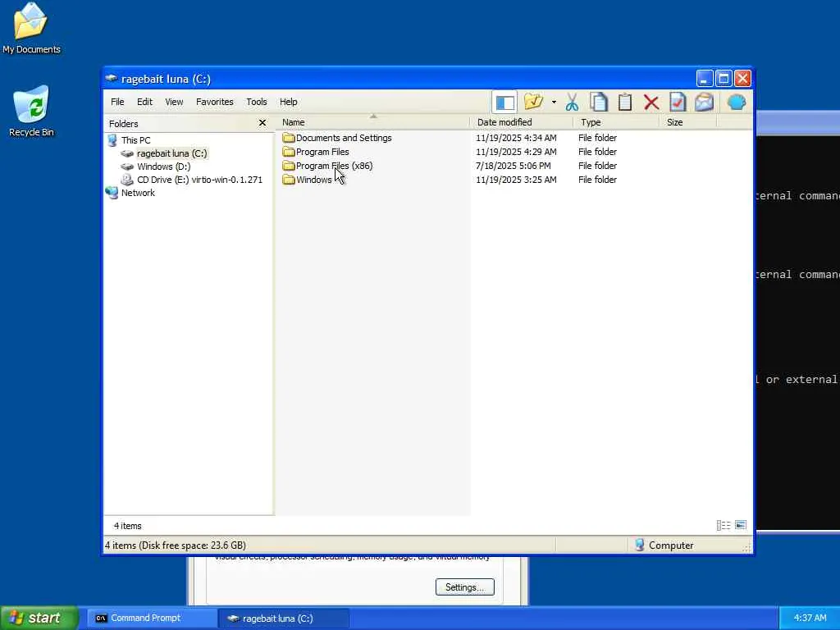
Task: Click the Windows folder icon in list
Action: tap(289, 180)
